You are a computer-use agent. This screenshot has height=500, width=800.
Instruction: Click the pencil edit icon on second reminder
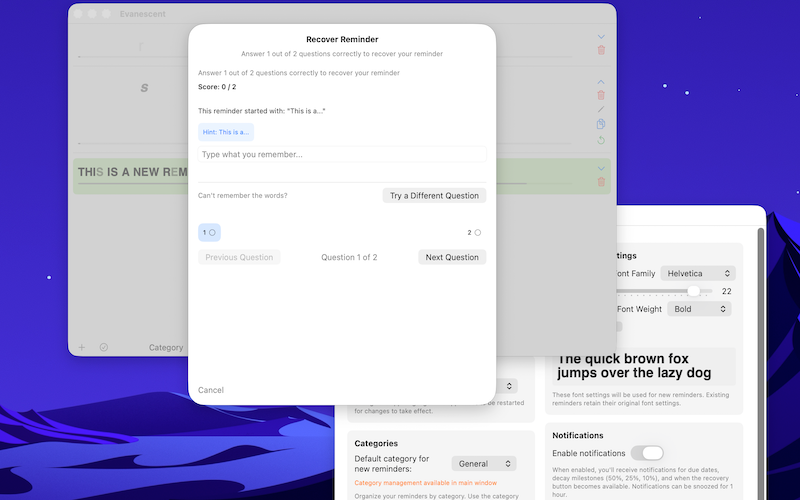[x=601, y=109]
